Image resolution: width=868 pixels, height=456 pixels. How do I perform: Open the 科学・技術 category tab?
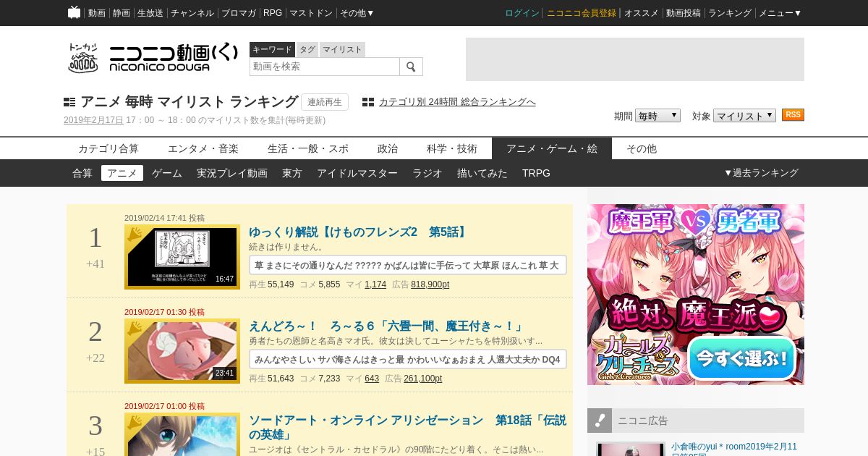point(452,148)
